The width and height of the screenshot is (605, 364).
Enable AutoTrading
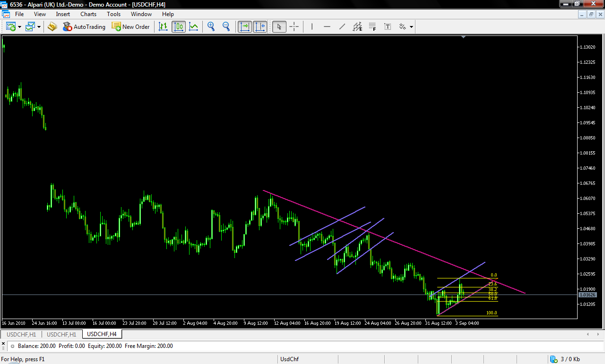(x=84, y=26)
